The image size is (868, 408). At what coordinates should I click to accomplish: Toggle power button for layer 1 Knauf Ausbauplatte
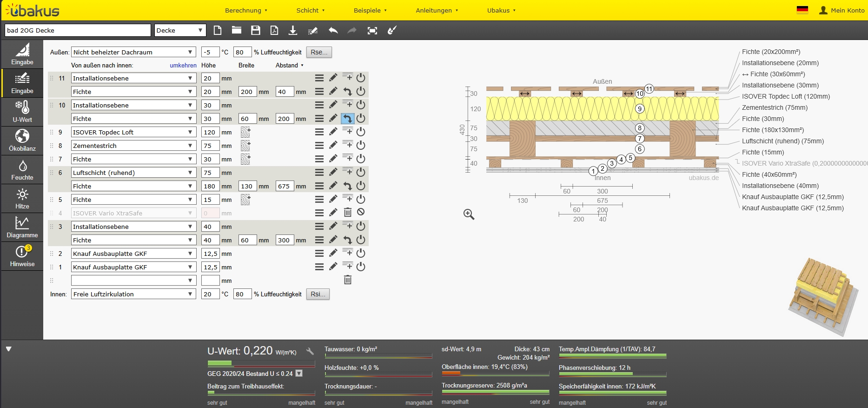pos(361,267)
